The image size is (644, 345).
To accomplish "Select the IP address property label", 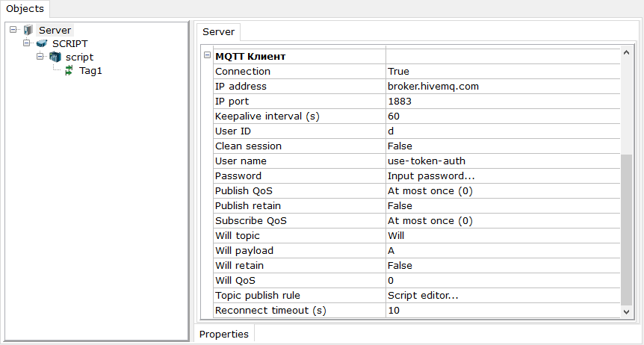I will pyautogui.click(x=241, y=87).
